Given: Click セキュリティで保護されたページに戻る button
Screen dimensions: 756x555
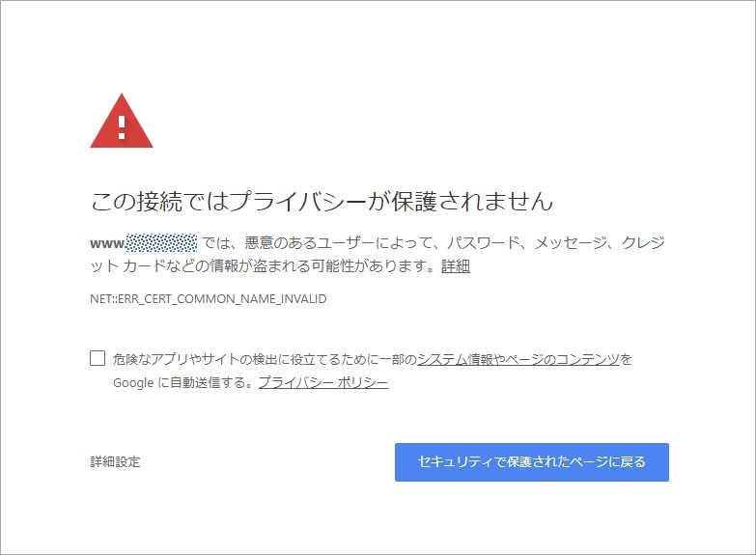Looking at the screenshot, I should click(x=532, y=462).
